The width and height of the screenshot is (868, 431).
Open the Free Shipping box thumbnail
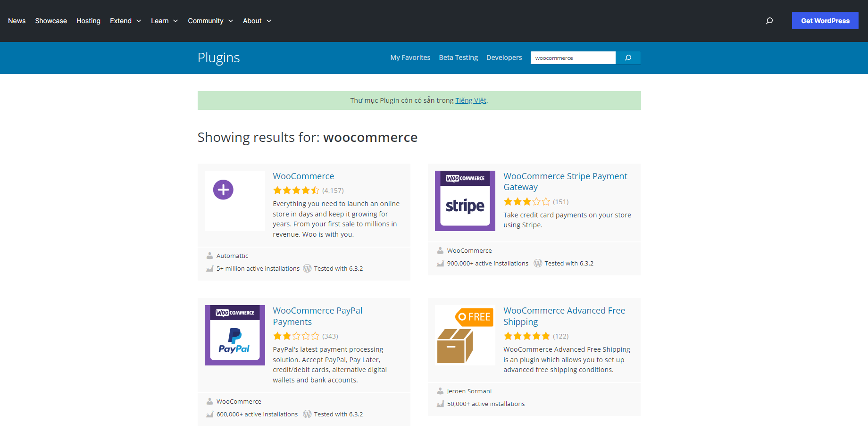465,335
